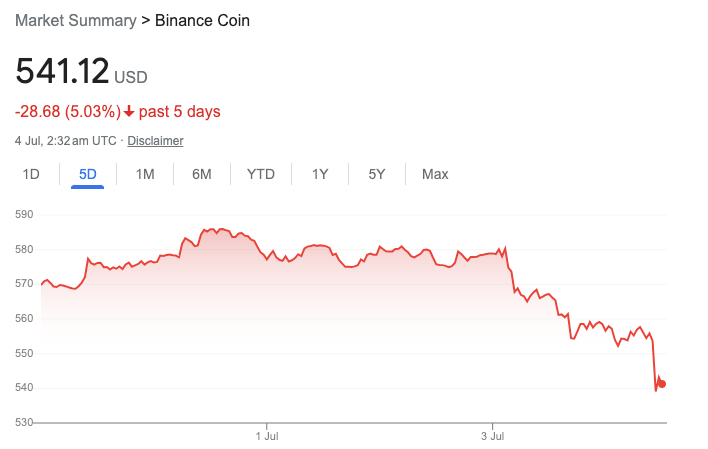
Task: Open the Market Summary breadcrumb
Action: pos(77,20)
